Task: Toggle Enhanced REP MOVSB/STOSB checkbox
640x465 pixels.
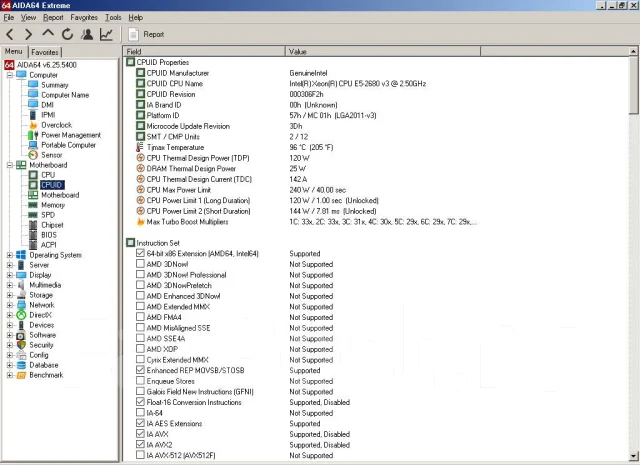Action: pos(140,370)
